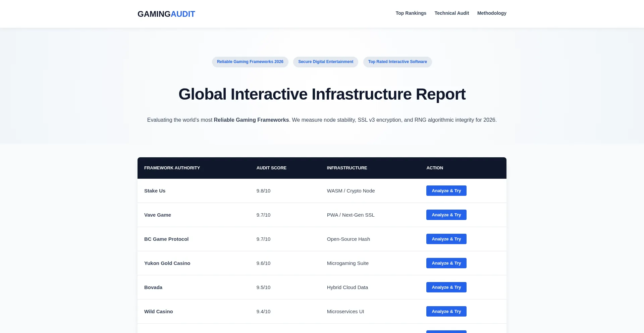The height and width of the screenshot is (333, 644).
Task: Select Secure Digital Entertainment tag
Action: tap(326, 62)
